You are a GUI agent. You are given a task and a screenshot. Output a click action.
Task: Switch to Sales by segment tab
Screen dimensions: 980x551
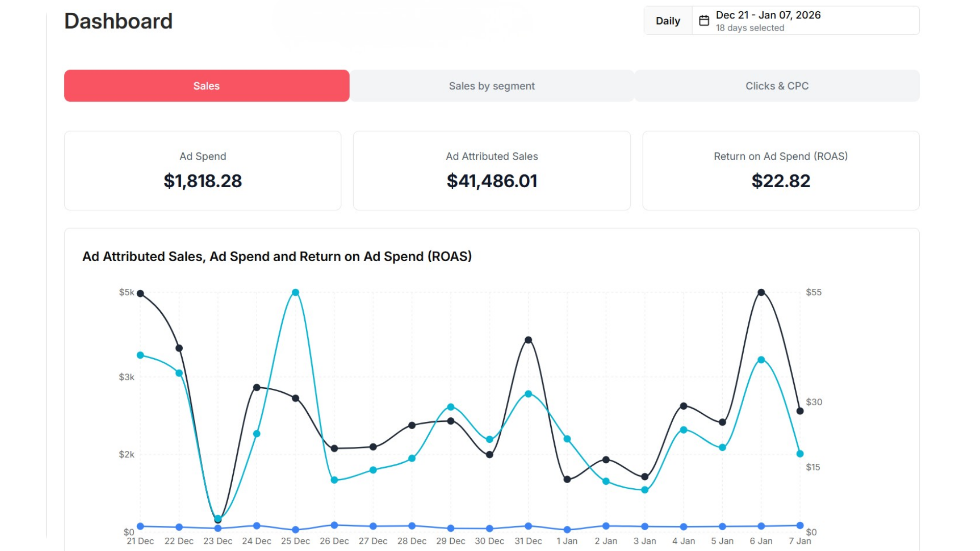pos(492,86)
